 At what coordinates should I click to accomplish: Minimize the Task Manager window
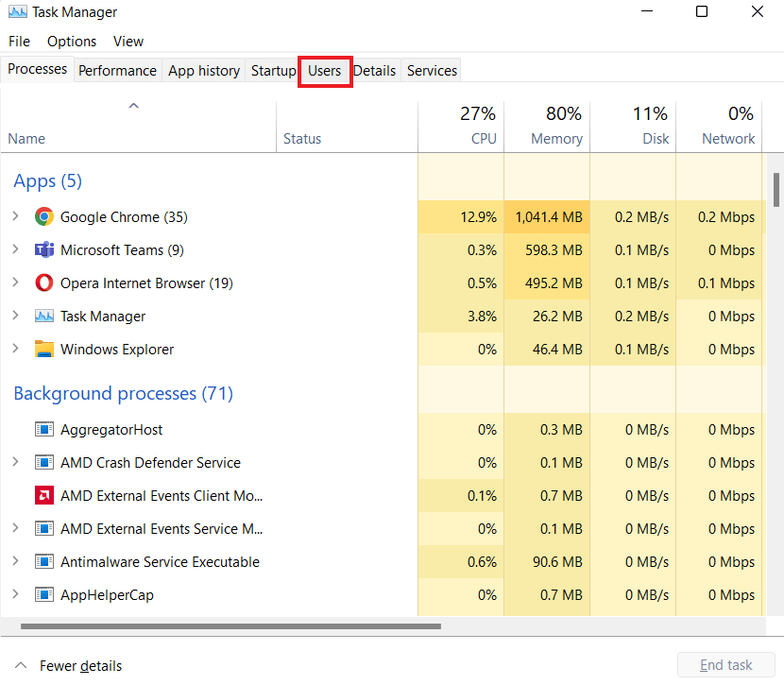pyautogui.click(x=647, y=11)
